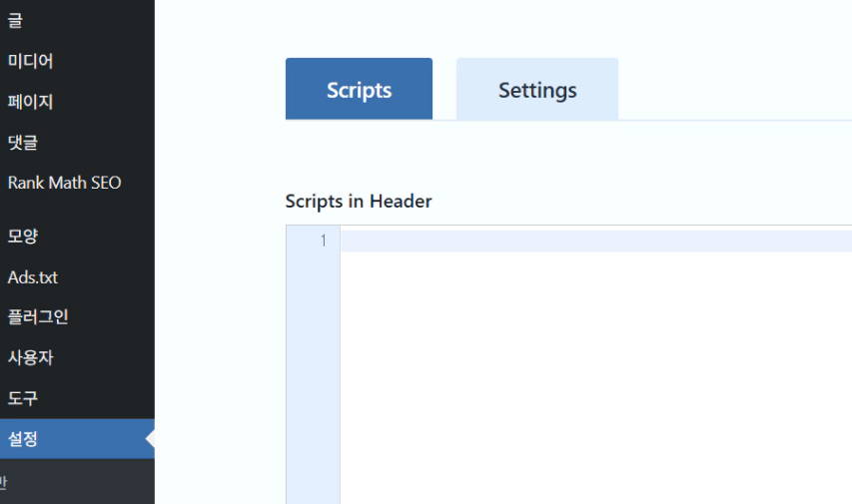Click empty area of header scripts editor
Viewport: 852px width, 504px height.
pyautogui.click(x=594, y=379)
